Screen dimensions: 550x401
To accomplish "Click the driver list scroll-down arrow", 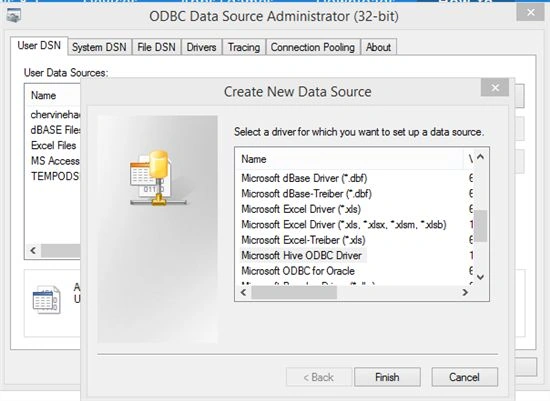I will tap(480, 277).
